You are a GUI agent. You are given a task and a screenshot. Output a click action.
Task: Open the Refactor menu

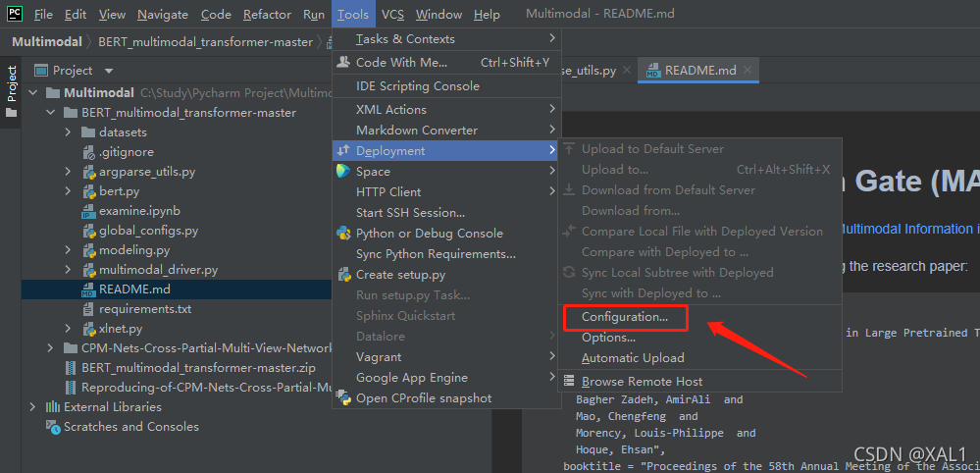tap(267, 14)
